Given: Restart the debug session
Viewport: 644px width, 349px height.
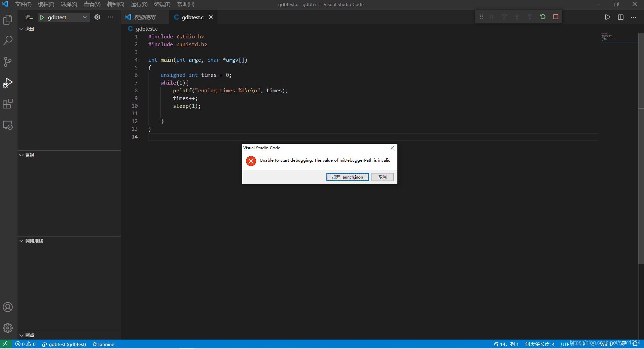Looking at the screenshot, I should tap(543, 17).
